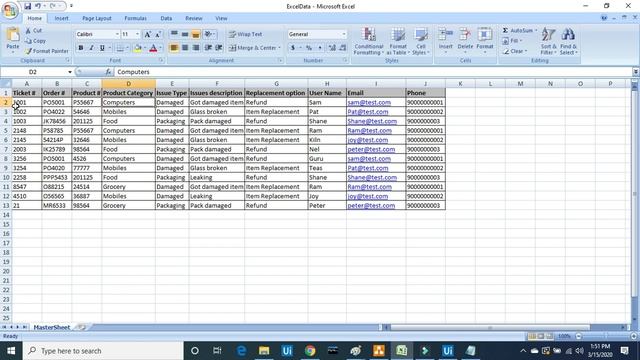Click the Delete cells icon
The width and height of the screenshot is (640, 360).
465,35
